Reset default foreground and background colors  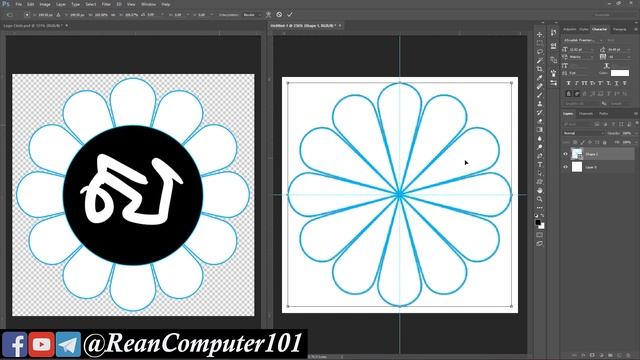537,216
